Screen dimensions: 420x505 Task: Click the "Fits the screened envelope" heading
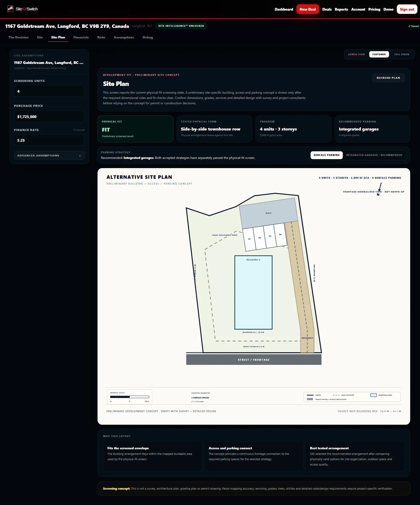pos(128,448)
